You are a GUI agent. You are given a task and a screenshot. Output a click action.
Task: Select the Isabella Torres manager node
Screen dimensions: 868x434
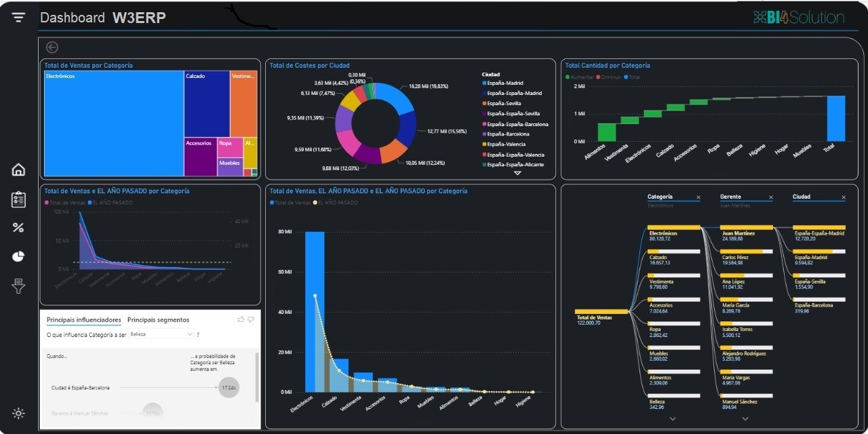pos(746,330)
